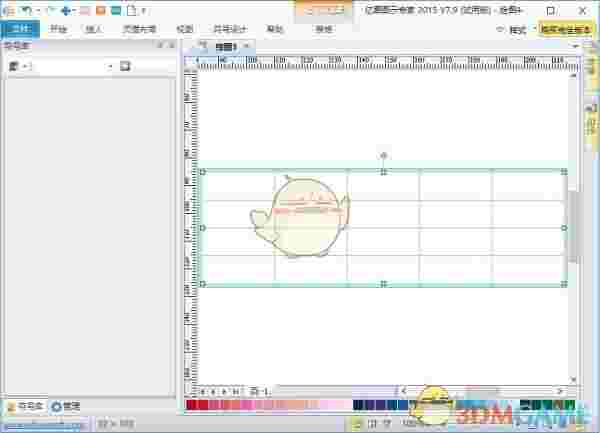Switch to the 帮助 (Help) ribbon tab
600x433 pixels.
[274, 29]
